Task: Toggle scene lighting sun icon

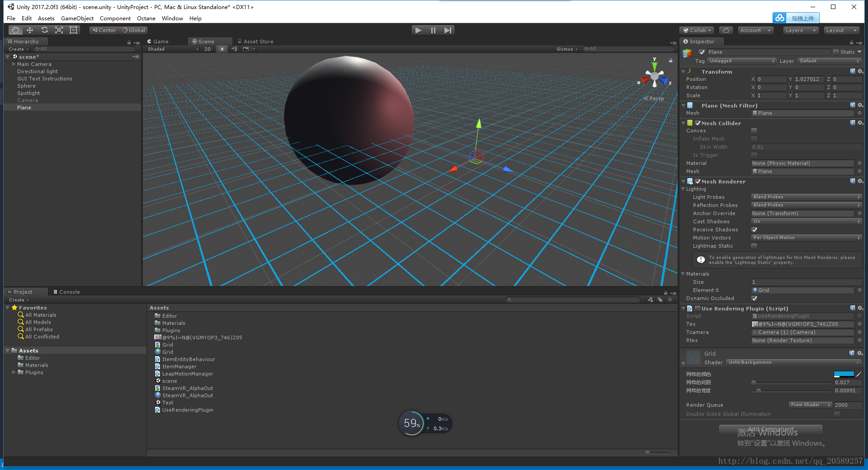Action: point(222,49)
